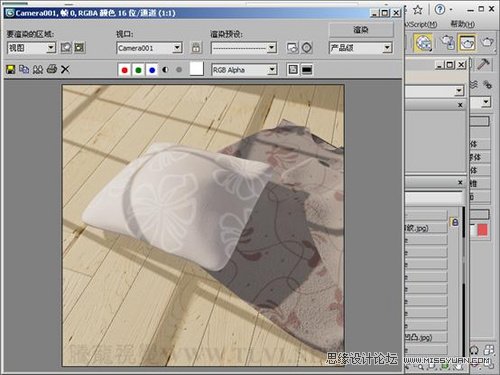
Task: Toggle the monochrome display button
Action: pos(179,70)
